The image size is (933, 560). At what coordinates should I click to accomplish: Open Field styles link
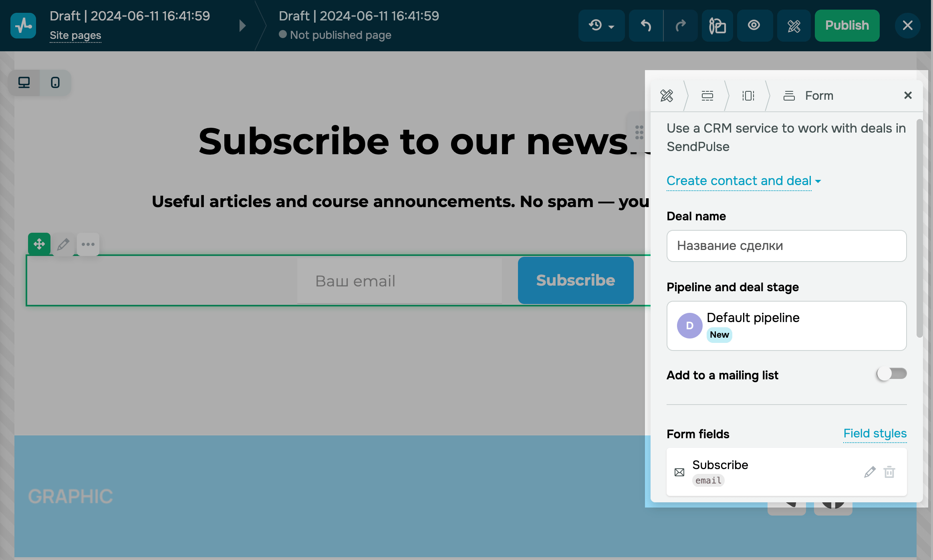pos(875,433)
